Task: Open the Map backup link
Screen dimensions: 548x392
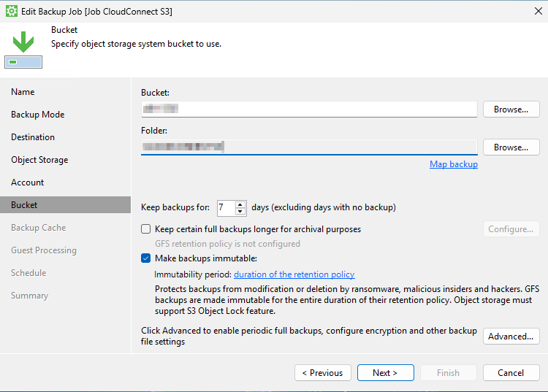Action: (453, 164)
